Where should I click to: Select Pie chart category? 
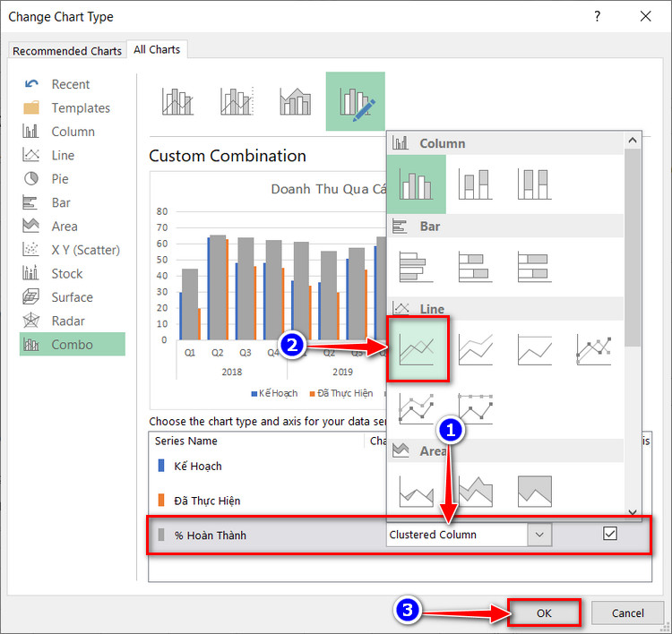(73, 178)
